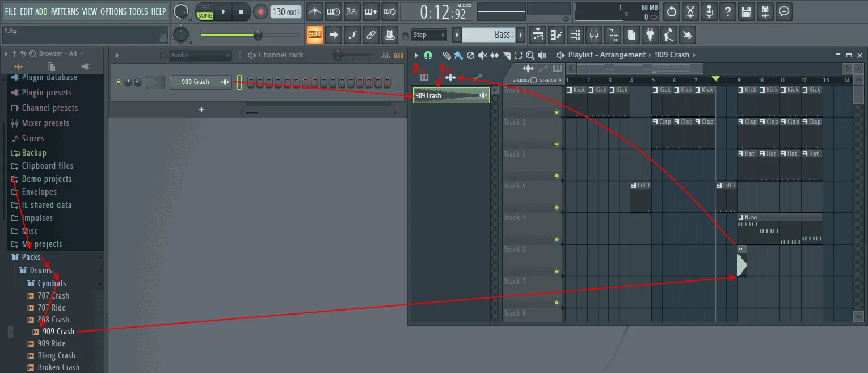Click the auto-scroll arrow icon

[334, 35]
